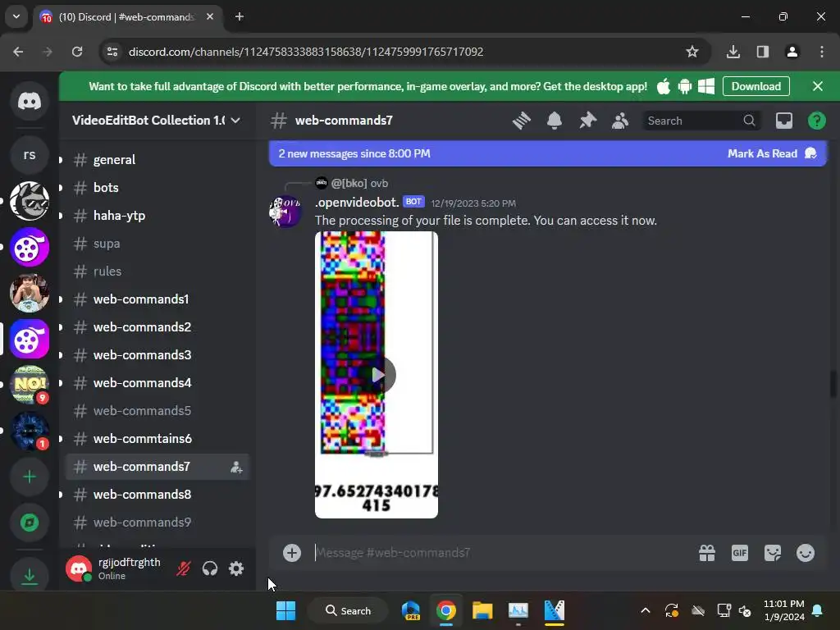Toggle deafen headphones icon

pyautogui.click(x=210, y=568)
